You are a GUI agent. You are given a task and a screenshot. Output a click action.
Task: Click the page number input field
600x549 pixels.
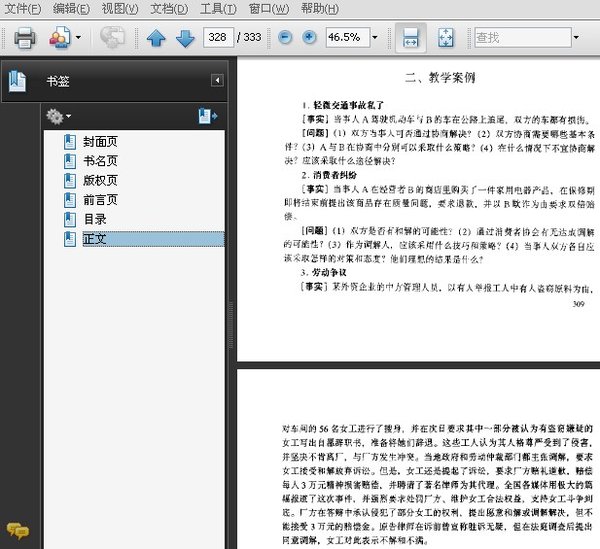pyautogui.click(x=215, y=38)
